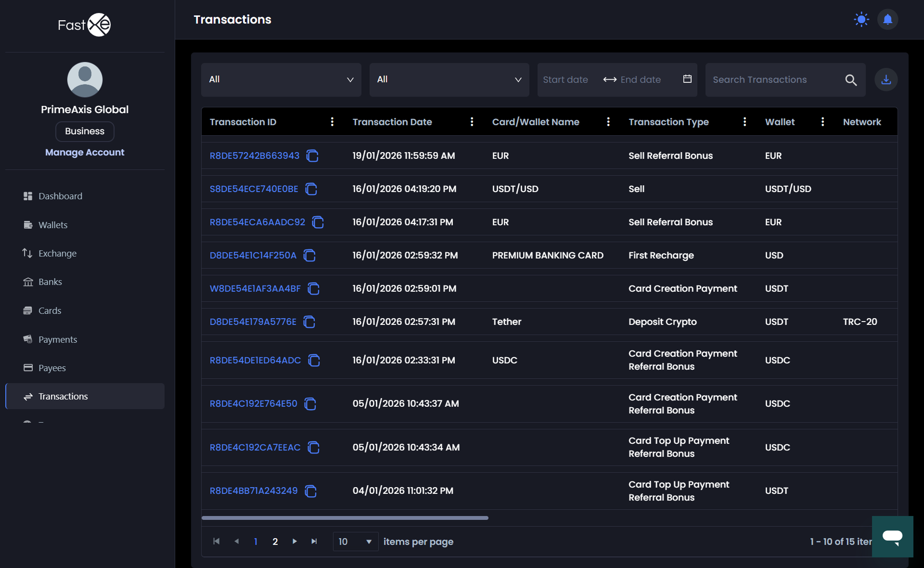Open Transaction Type column options menu
The width and height of the screenshot is (924, 568).
(x=744, y=122)
